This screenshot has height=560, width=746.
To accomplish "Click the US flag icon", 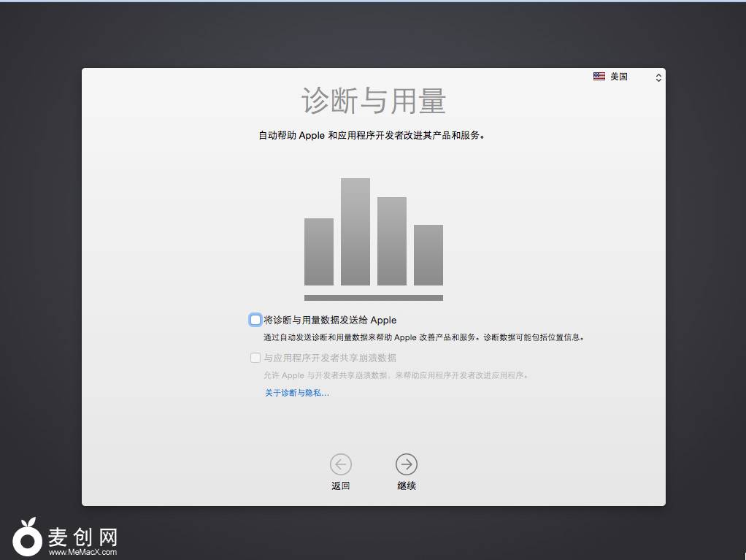I will tap(599, 77).
